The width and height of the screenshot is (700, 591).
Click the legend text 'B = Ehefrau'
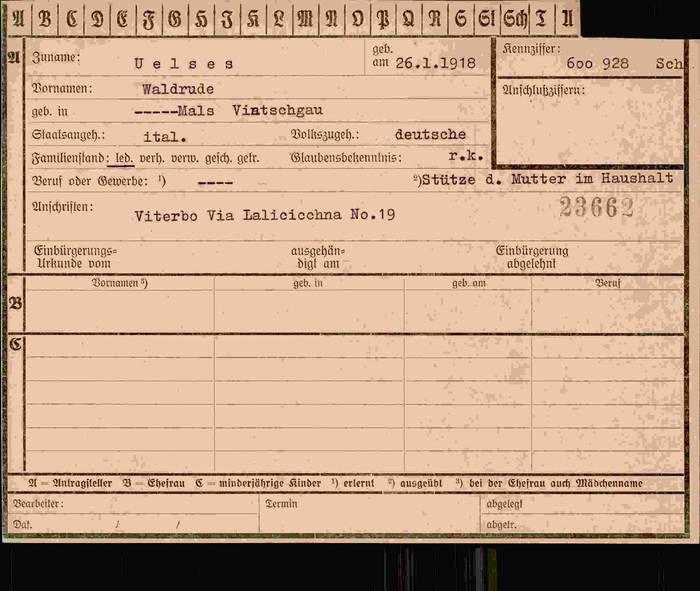click(154, 483)
